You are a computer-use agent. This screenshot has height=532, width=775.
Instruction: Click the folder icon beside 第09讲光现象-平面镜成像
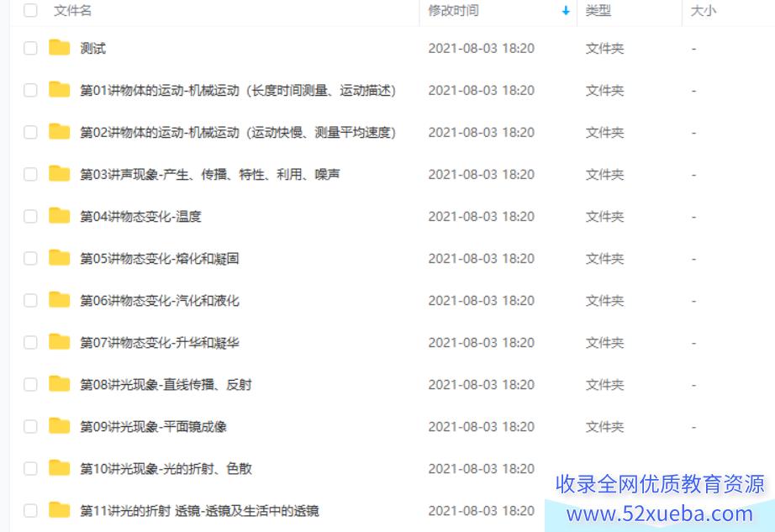tap(60, 426)
